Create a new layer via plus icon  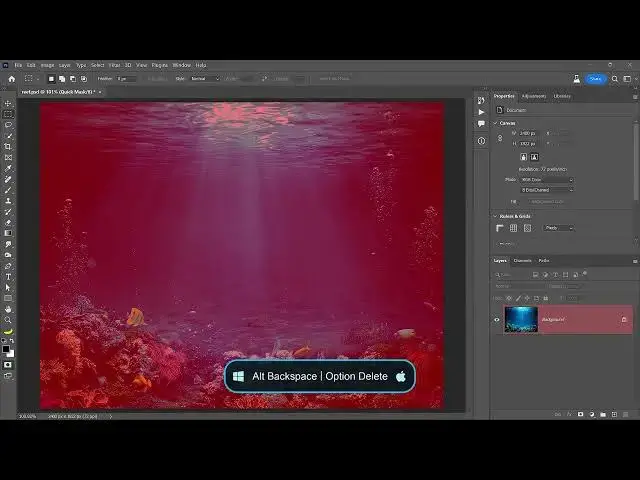(614, 414)
